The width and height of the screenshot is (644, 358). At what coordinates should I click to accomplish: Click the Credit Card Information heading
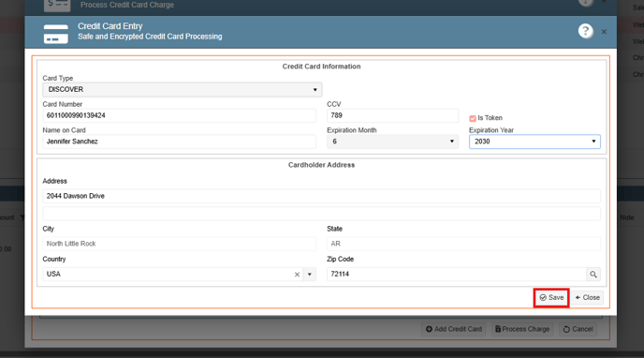321,67
